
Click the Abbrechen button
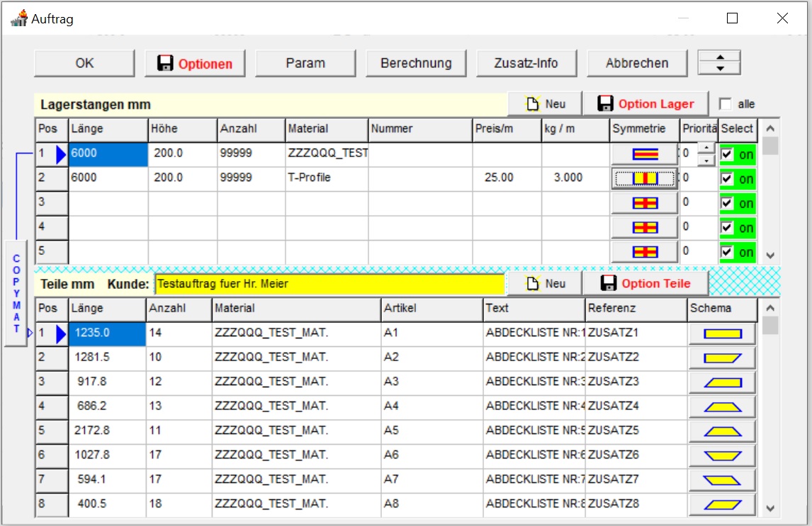coord(637,63)
